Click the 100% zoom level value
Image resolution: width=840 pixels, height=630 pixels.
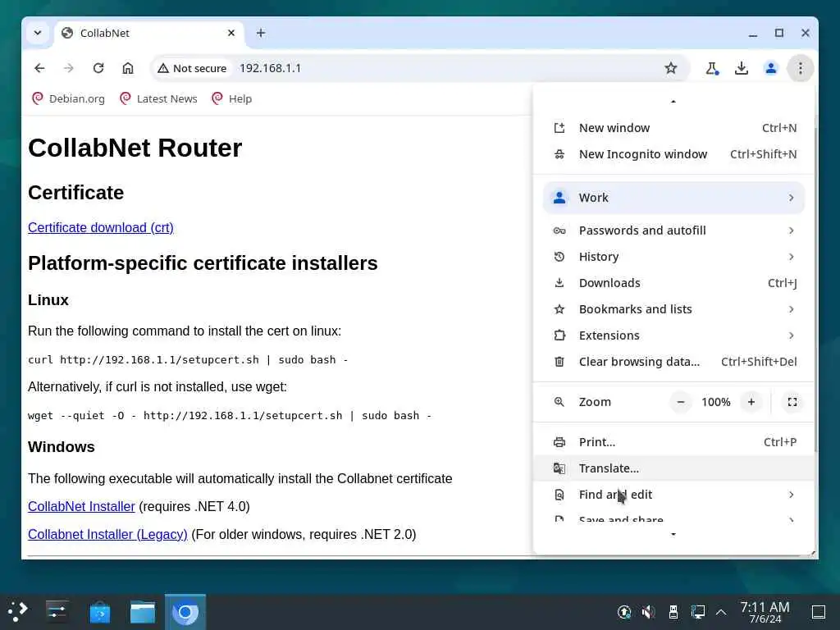click(715, 402)
